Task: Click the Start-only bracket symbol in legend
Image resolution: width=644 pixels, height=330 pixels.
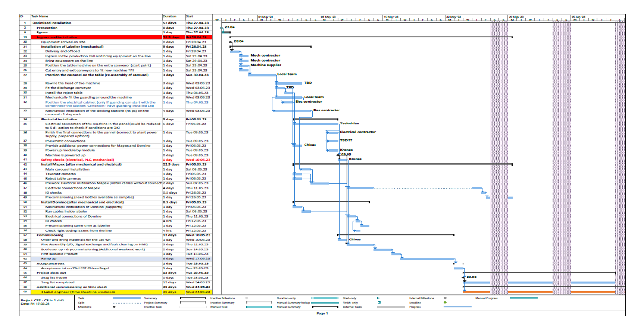Action: 378,298
